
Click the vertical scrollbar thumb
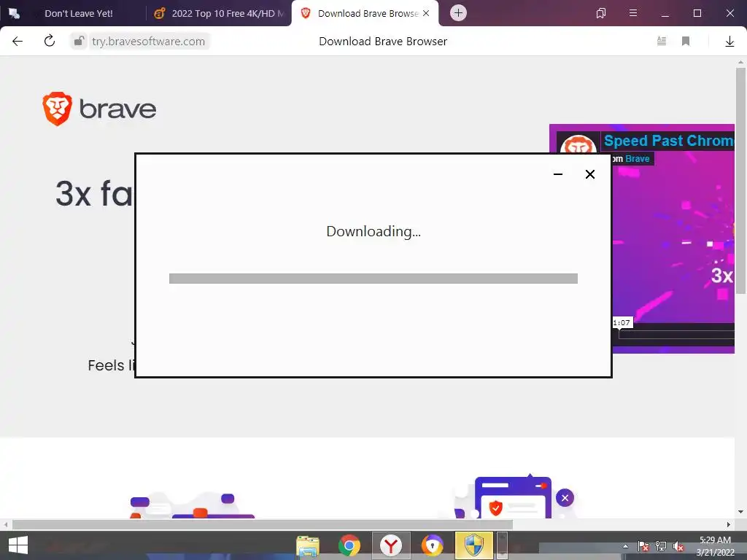click(x=740, y=181)
